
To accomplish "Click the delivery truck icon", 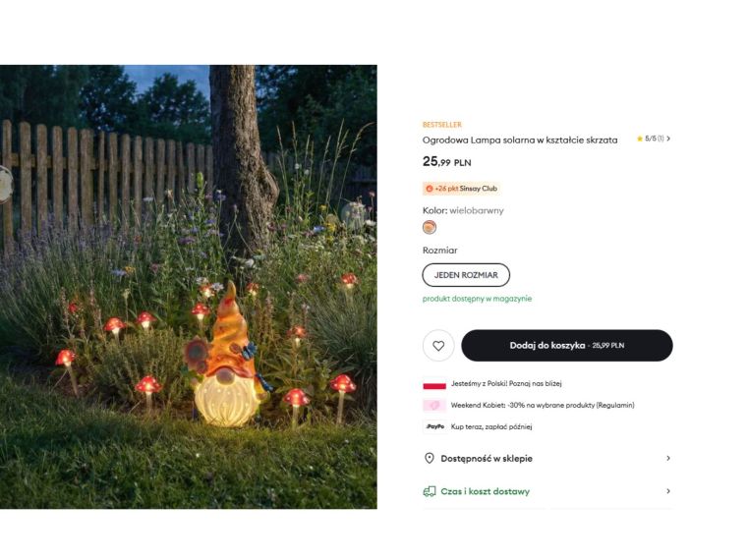I will point(430,491).
